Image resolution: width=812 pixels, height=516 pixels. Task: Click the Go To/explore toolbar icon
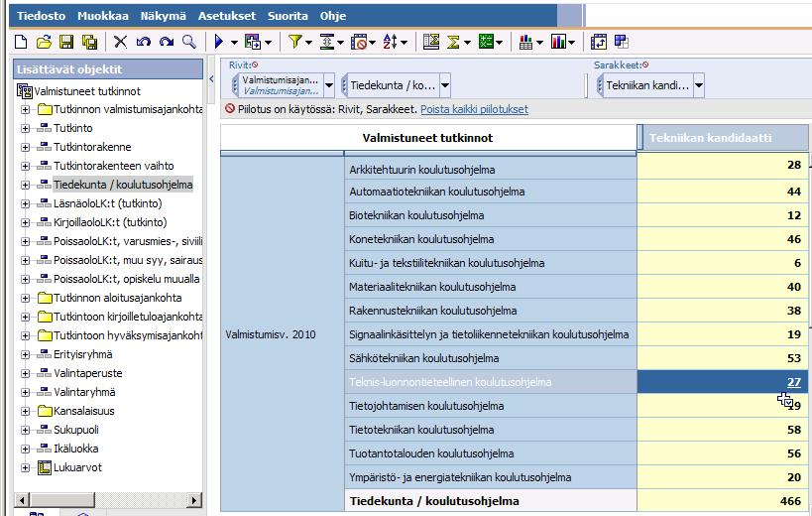point(253,42)
